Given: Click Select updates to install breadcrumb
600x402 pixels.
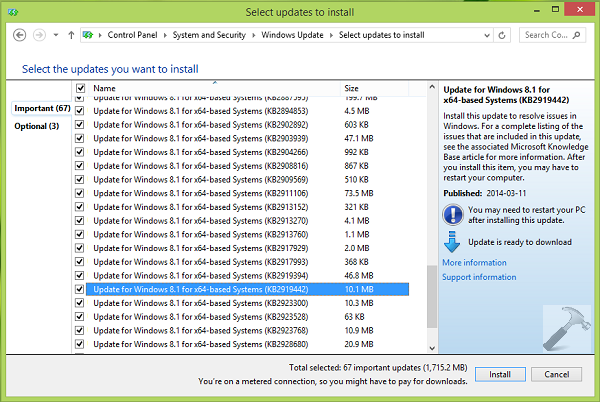Looking at the screenshot, I should pyautogui.click(x=382, y=35).
